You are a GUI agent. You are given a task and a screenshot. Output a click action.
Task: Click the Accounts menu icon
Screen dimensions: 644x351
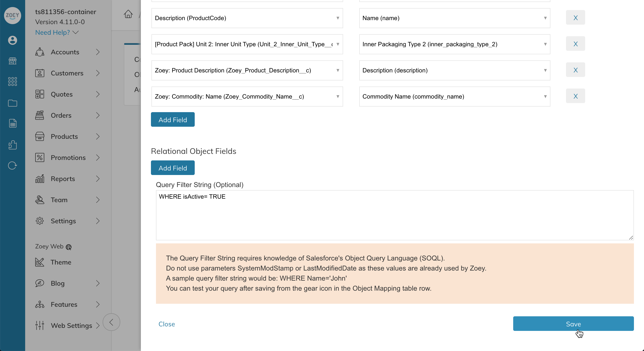(x=39, y=52)
